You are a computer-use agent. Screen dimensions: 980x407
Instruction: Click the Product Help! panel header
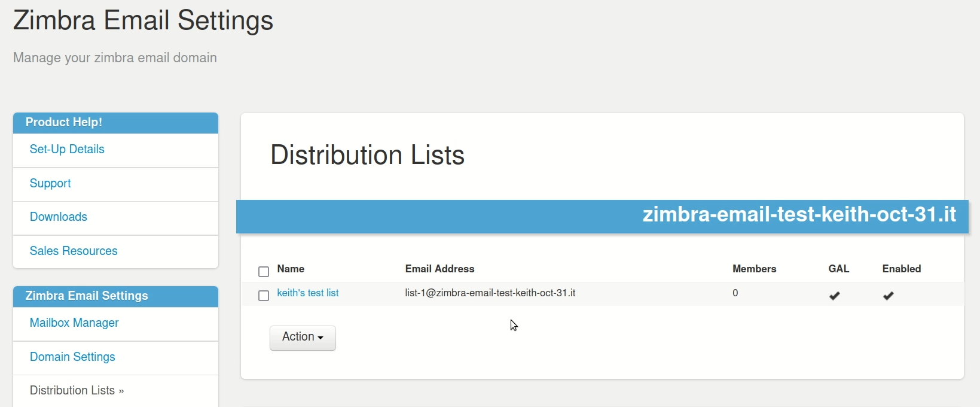pyautogui.click(x=64, y=122)
